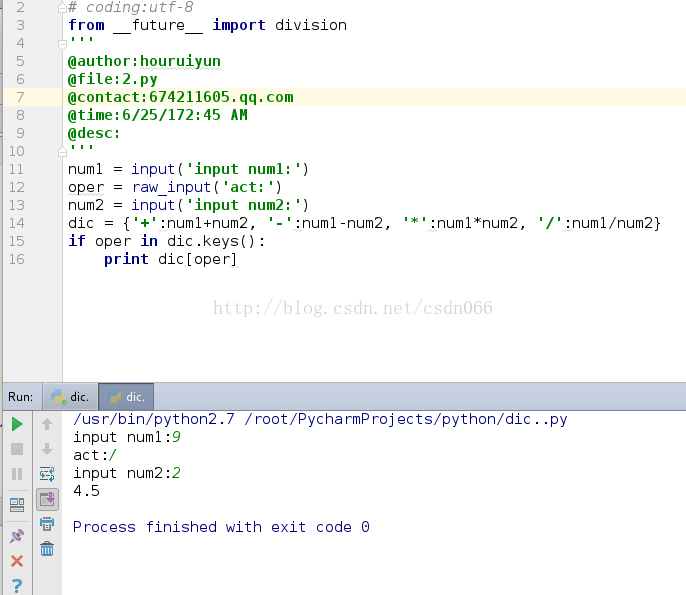Click 'input num2:' string in line 13
Screen dimensions: 686x595
[x=244, y=205]
